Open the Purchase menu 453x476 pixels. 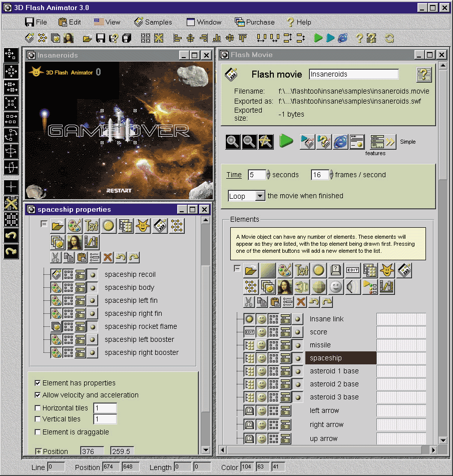tap(255, 22)
